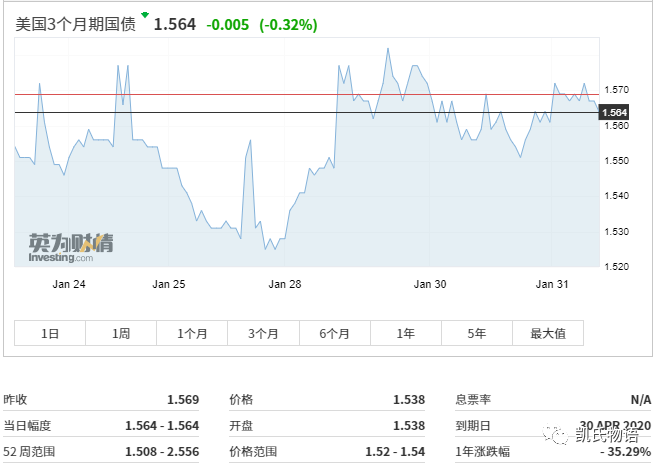Switch chart to 1个月 range
The height and width of the screenshot is (464, 660).
click(x=192, y=333)
